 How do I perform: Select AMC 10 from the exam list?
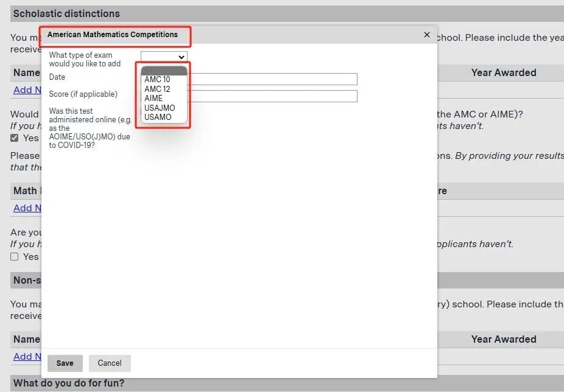point(157,79)
